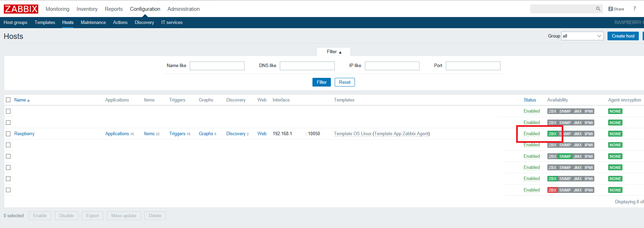Tick the checkbox for the Raspberry host

[8, 134]
